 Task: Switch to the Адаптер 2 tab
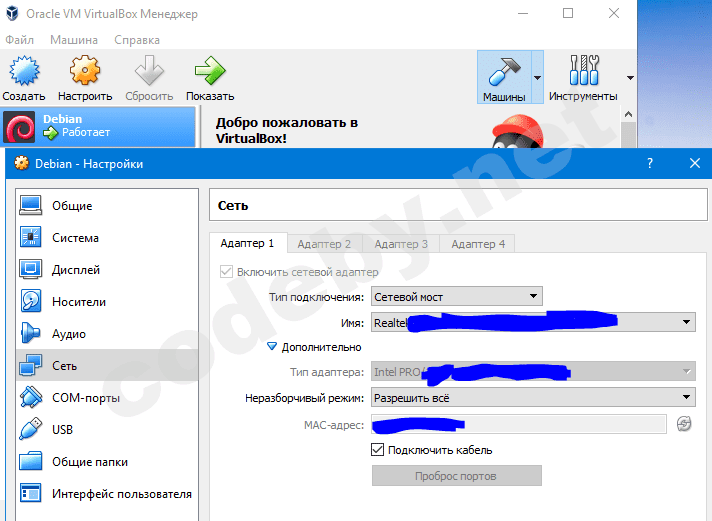pos(324,243)
